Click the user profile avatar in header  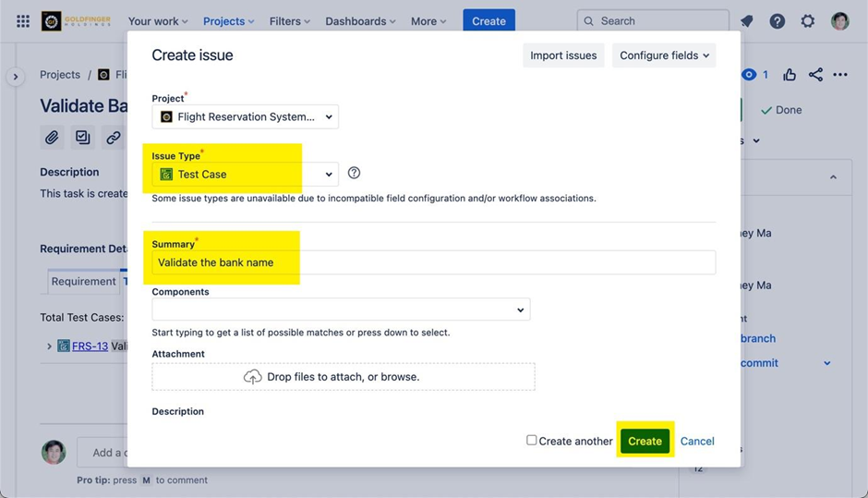point(839,21)
